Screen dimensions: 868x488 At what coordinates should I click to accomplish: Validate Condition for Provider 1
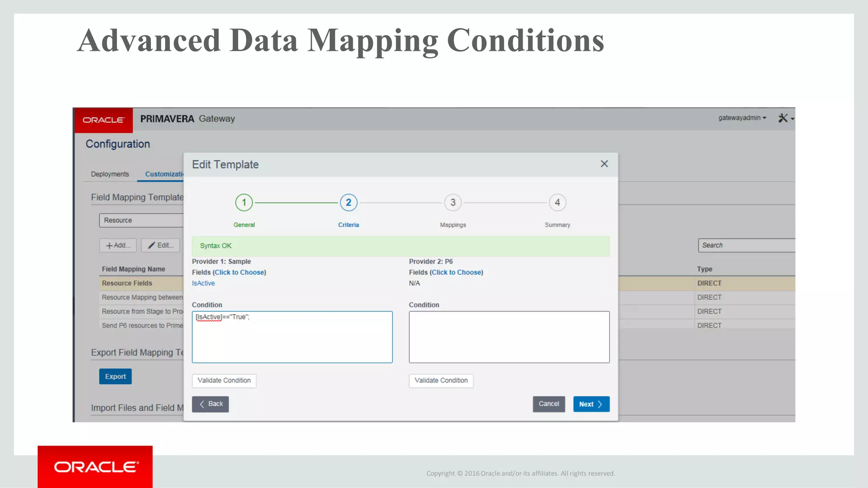(224, 380)
